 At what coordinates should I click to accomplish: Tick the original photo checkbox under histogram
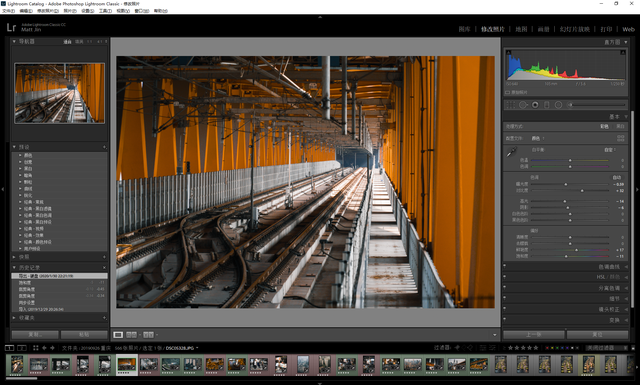click(x=508, y=92)
